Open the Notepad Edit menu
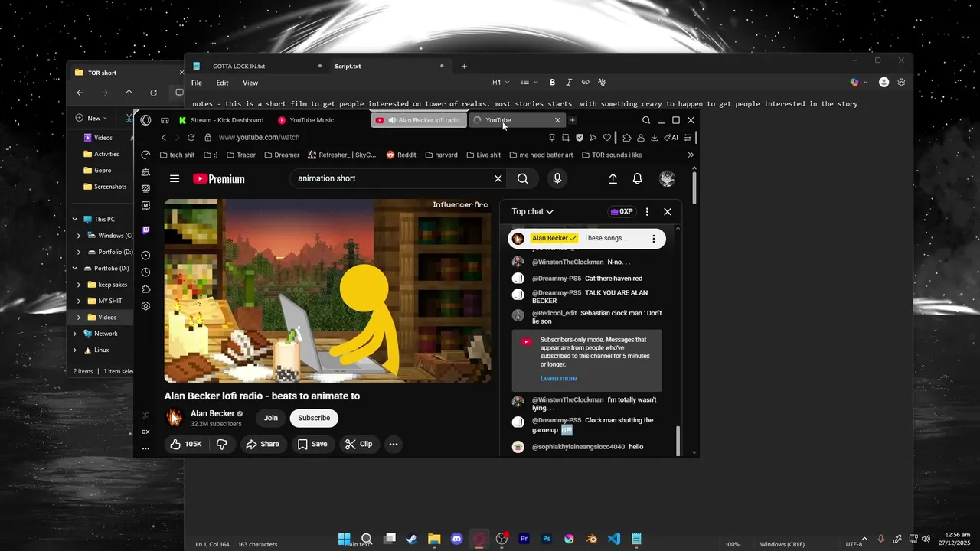Viewport: 980px width, 551px height. point(222,83)
